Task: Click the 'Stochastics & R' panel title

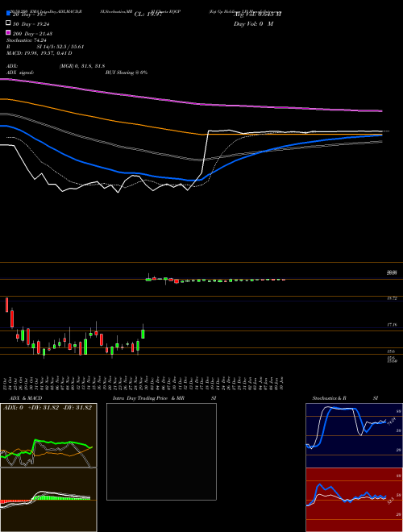Action: click(x=330, y=398)
